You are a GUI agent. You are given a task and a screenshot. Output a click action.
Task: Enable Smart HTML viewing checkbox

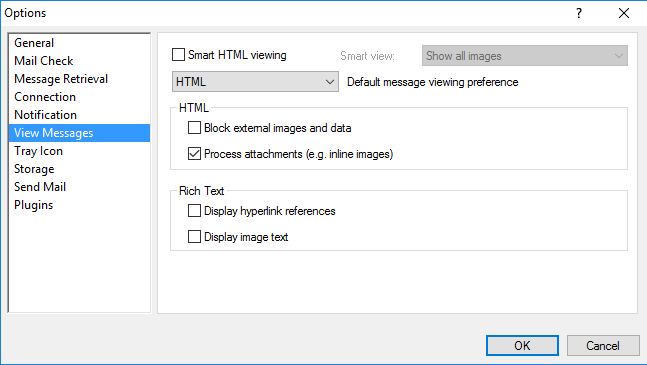click(x=178, y=55)
